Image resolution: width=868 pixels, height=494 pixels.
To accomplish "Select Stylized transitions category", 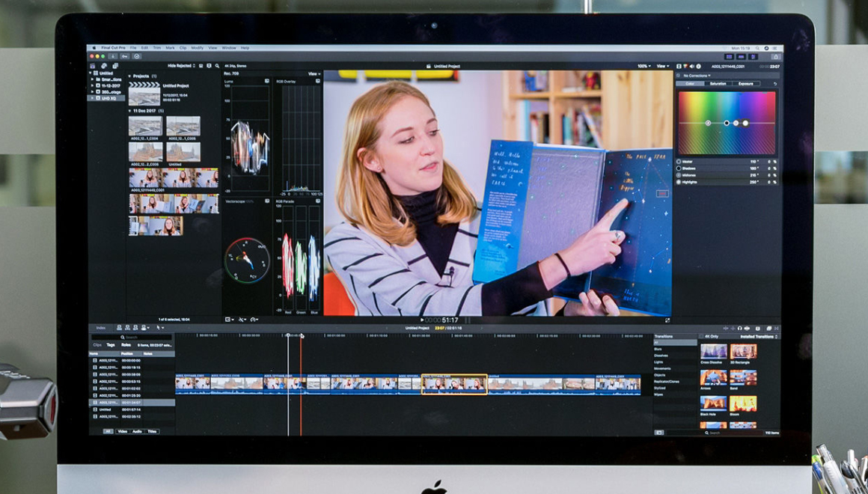I will click(659, 388).
